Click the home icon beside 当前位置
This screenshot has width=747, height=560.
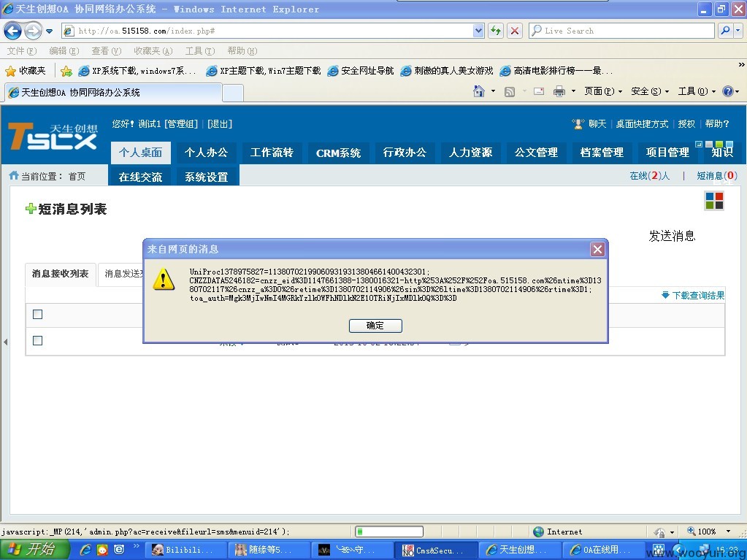pos(14,175)
